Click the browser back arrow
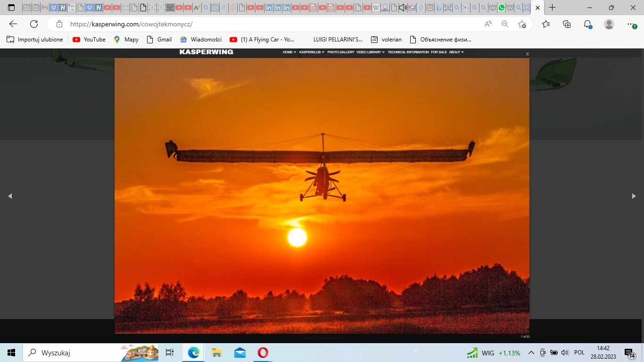The width and height of the screenshot is (644, 362). pyautogui.click(x=13, y=24)
